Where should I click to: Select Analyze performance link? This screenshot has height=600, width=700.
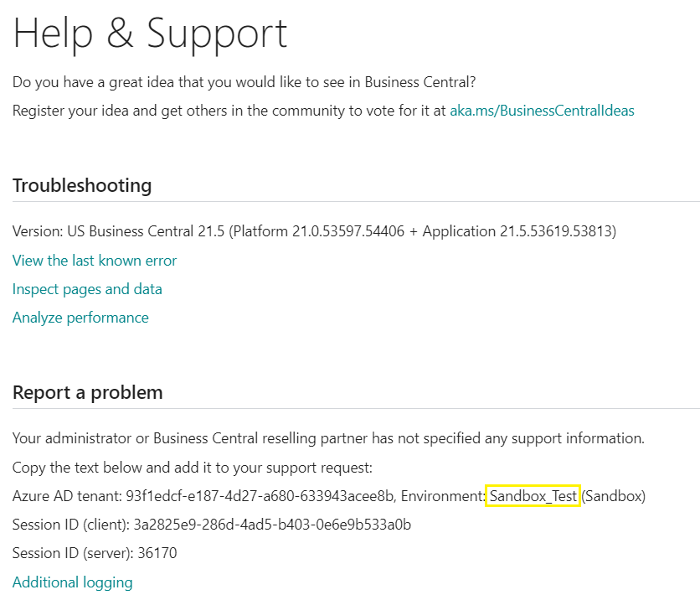pyautogui.click(x=80, y=318)
